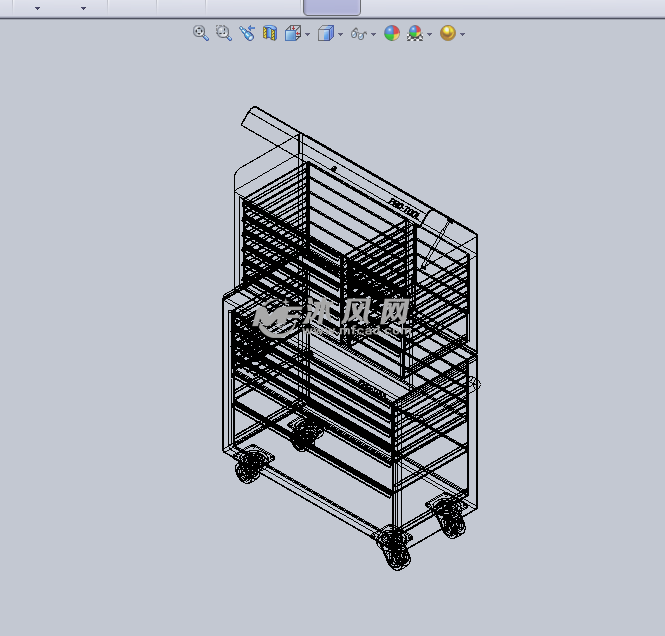
Task: Return to the Previous View
Action: pyautogui.click(x=247, y=33)
